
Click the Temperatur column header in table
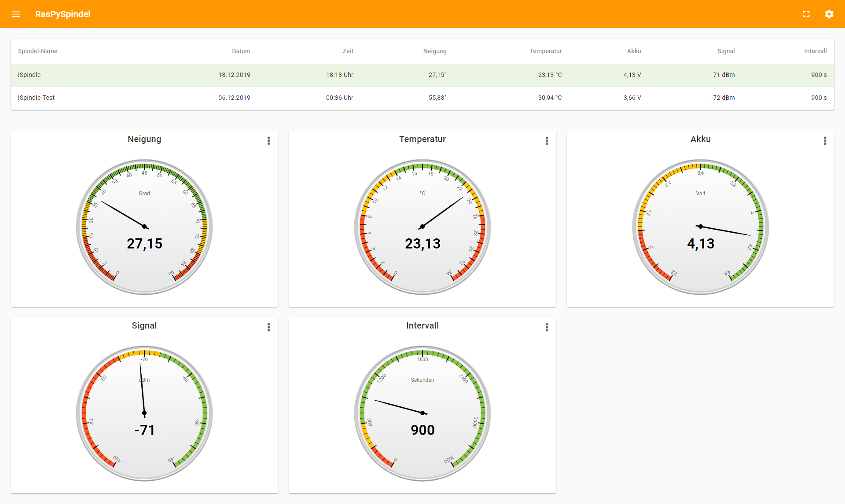click(545, 51)
